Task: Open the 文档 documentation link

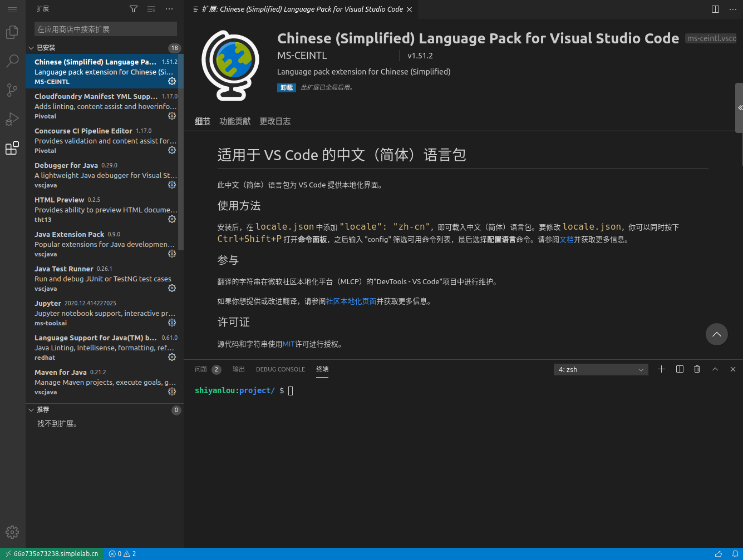Action: tap(567, 240)
